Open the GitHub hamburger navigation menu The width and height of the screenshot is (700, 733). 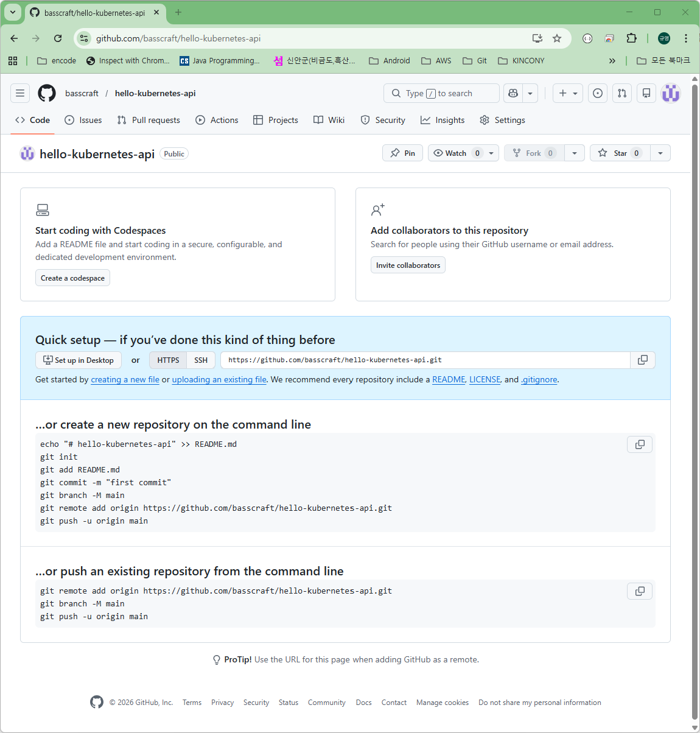pyautogui.click(x=20, y=93)
